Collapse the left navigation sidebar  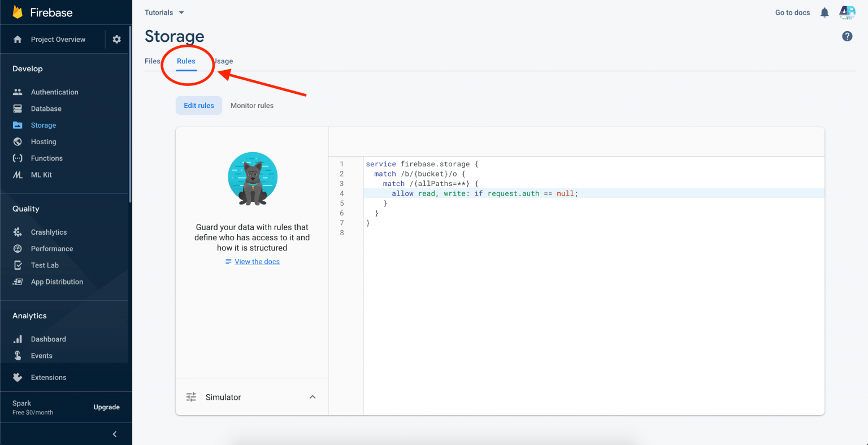click(x=114, y=434)
